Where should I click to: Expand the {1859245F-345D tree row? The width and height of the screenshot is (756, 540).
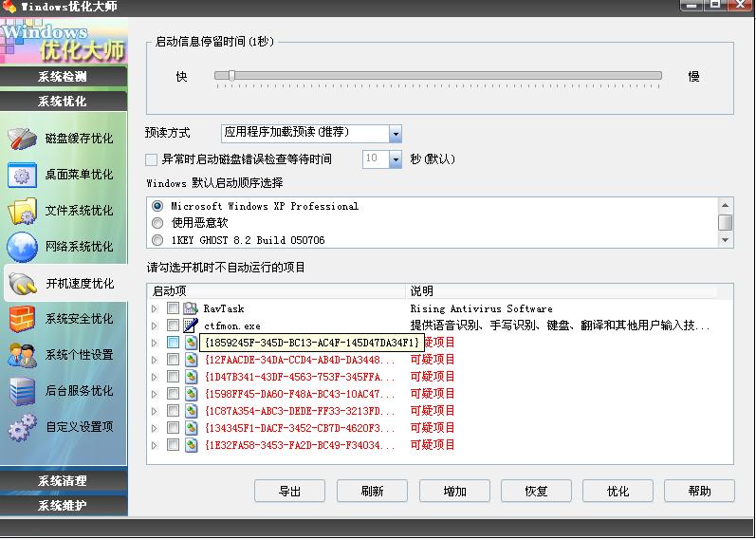155,344
